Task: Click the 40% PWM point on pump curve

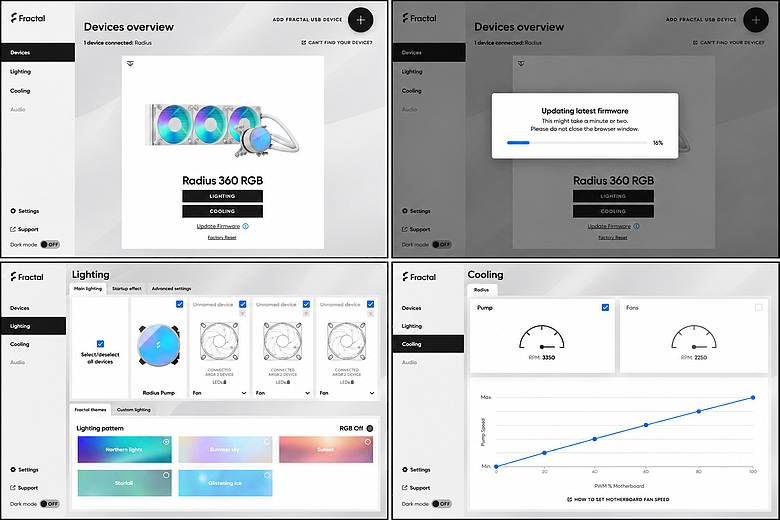Action: [595, 439]
